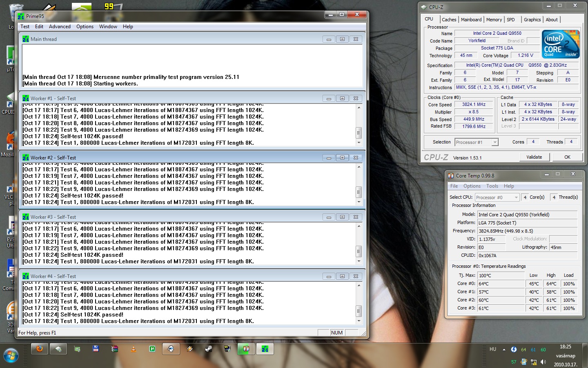The image size is (588, 368).
Task: Restore Worker #2 child window button
Action: tap(342, 157)
